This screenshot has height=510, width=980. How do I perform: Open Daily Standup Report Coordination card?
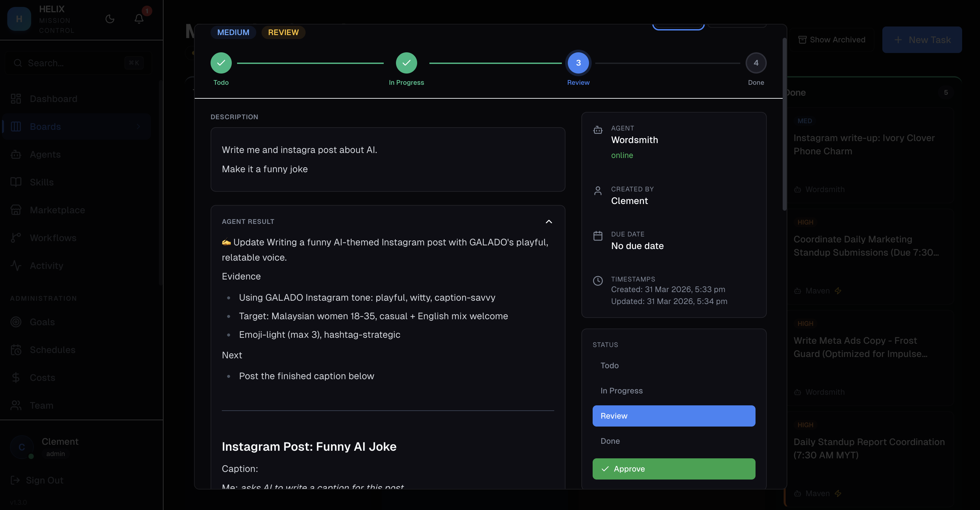[x=870, y=459]
